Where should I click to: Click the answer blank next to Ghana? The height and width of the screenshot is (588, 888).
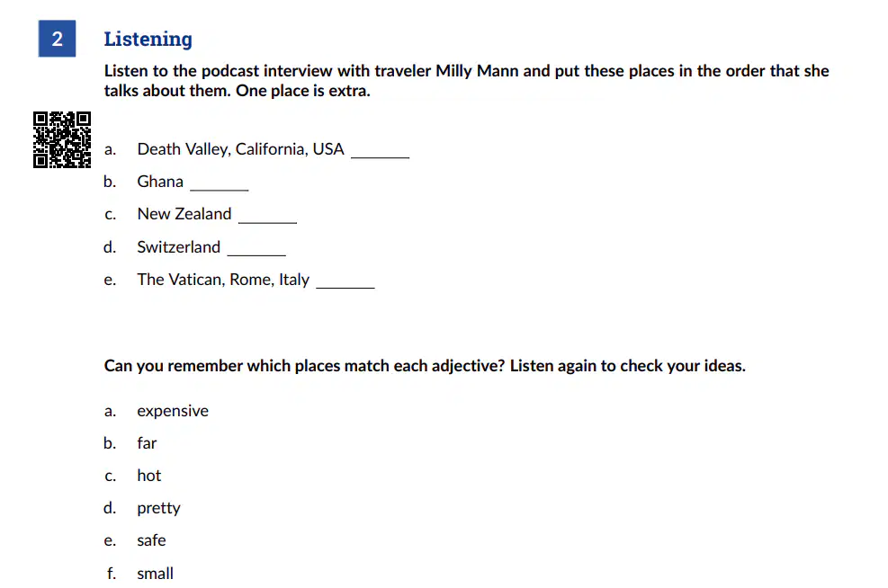(x=220, y=185)
